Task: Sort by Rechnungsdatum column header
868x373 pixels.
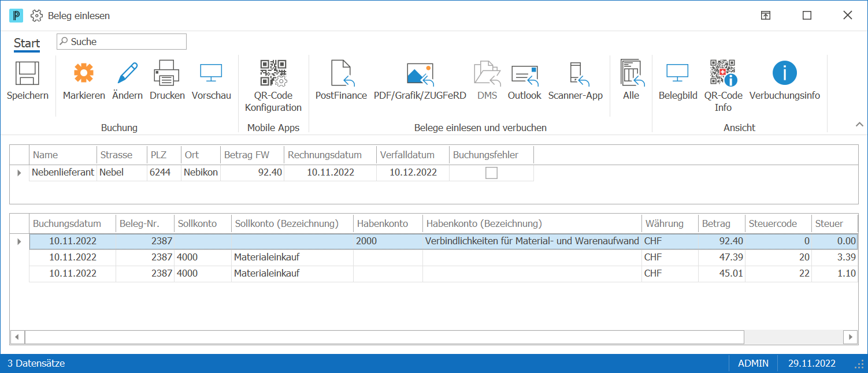Action: click(x=330, y=155)
